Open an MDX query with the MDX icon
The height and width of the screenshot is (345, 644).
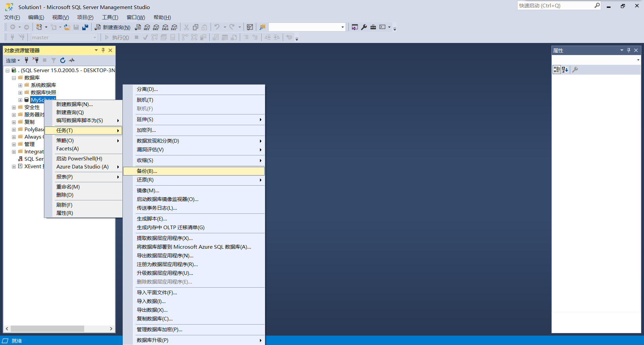[147, 27]
